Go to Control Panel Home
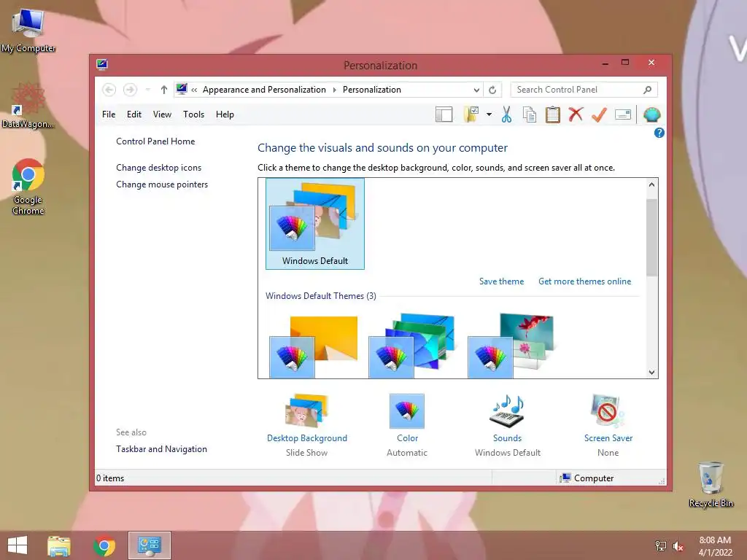747x560 pixels. coord(155,141)
